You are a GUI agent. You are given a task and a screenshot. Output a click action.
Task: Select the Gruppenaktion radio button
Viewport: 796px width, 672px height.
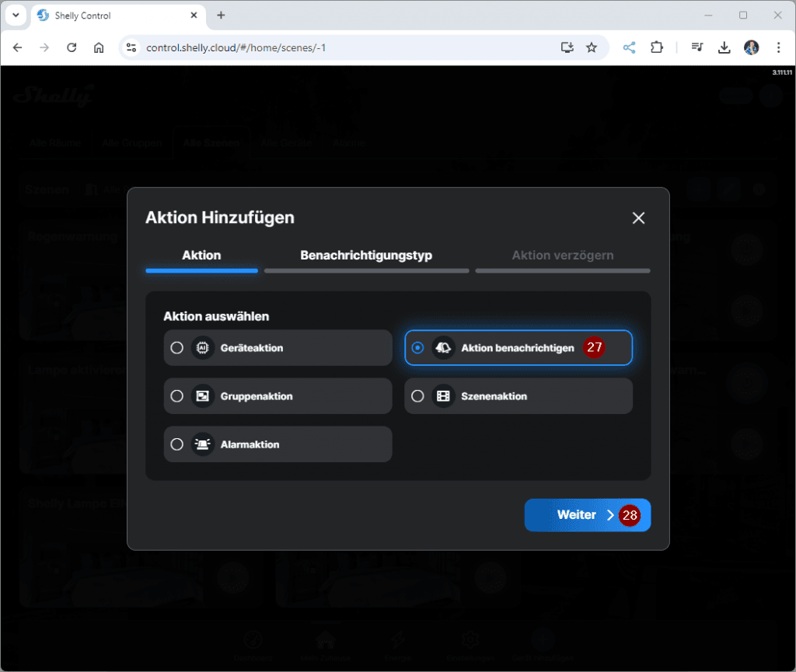coord(177,396)
